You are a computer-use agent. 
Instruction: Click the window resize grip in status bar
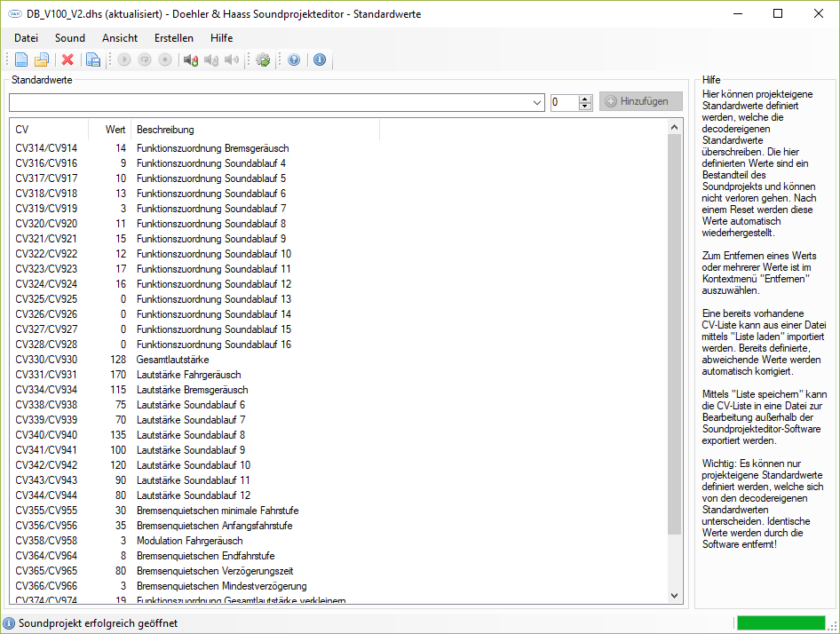[x=833, y=626]
